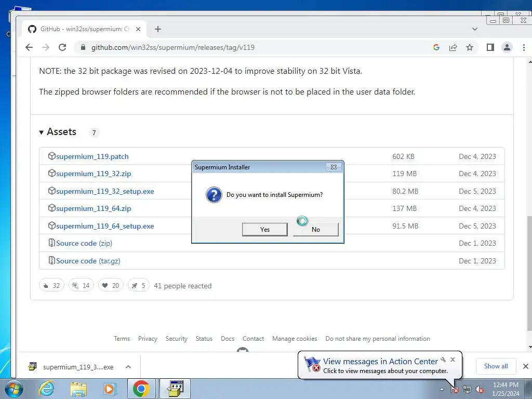The image size is (532, 399).
Task: Click zip file icon beside Source code (tar.gz)
Action: (51, 261)
